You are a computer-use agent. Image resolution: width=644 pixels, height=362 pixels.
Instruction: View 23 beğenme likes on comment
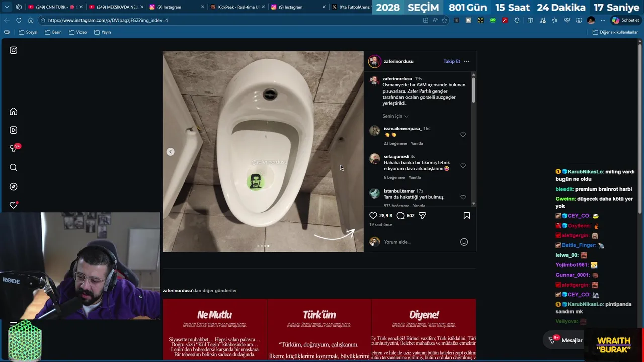pyautogui.click(x=395, y=143)
